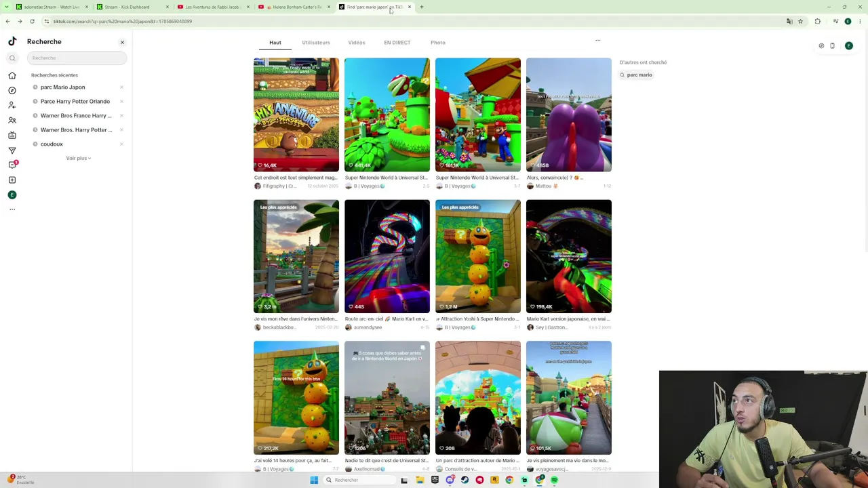
Task: Open the 'Alors, convaincu(e) ?' video thumbnail
Action: (x=569, y=115)
